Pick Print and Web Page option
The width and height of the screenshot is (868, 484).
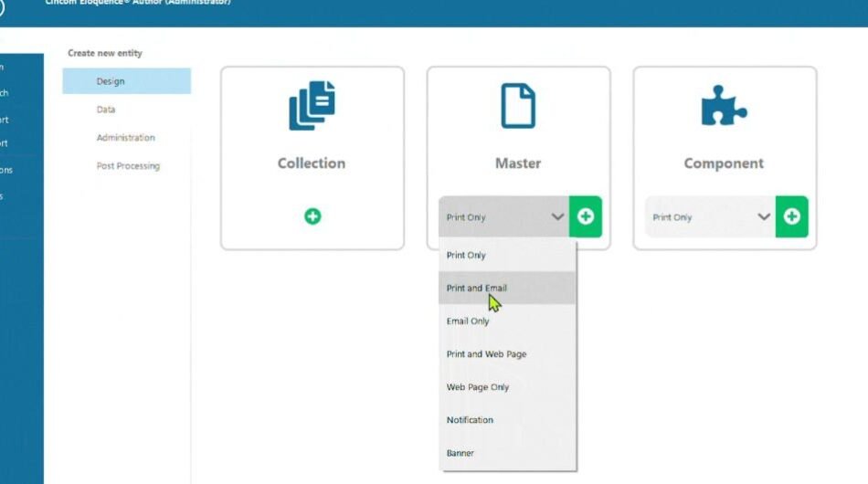[x=508, y=354]
